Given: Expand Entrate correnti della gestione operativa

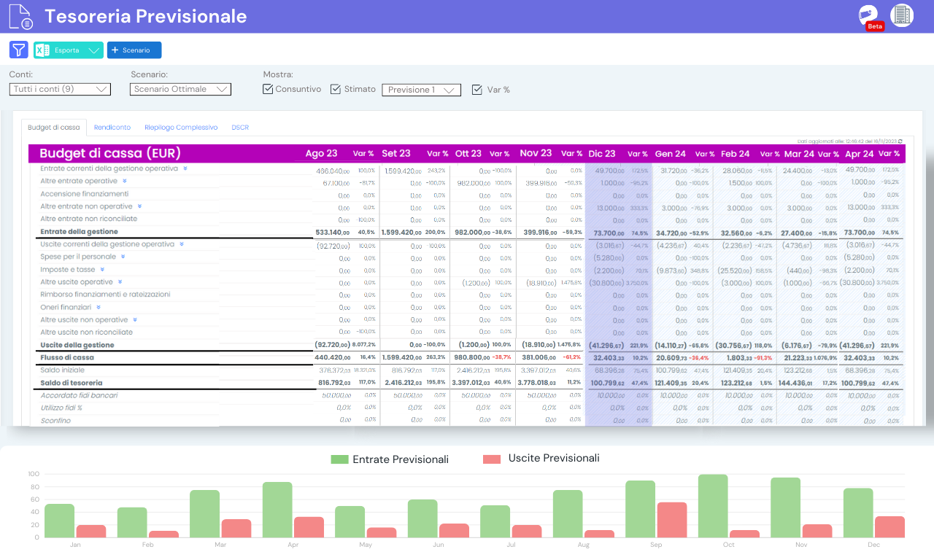Looking at the screenshot, I should coord(185,168).
